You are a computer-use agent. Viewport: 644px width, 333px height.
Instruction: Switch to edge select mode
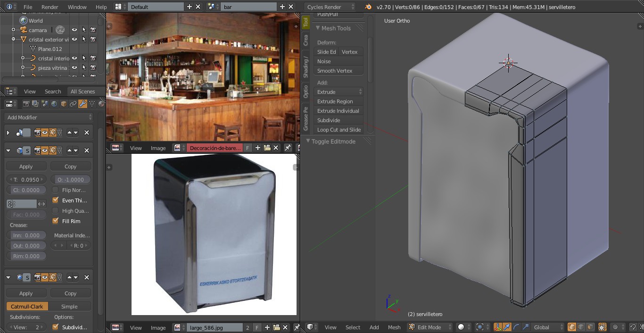581,327
